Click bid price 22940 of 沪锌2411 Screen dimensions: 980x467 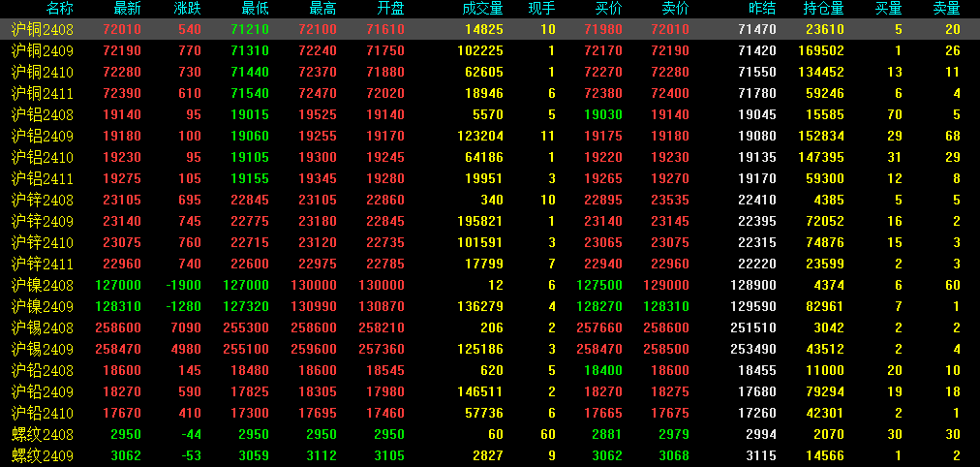coord(603,264)
